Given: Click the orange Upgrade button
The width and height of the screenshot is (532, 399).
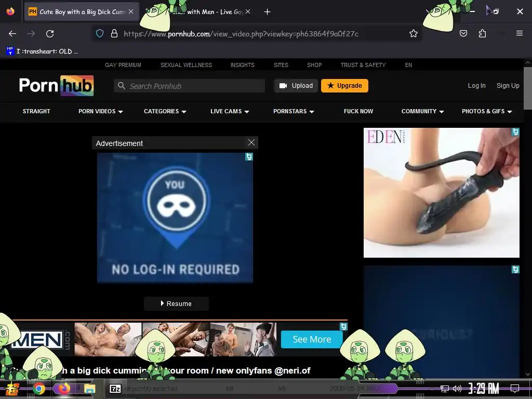Looking at the screenshot, I should (x=344, y=86).
